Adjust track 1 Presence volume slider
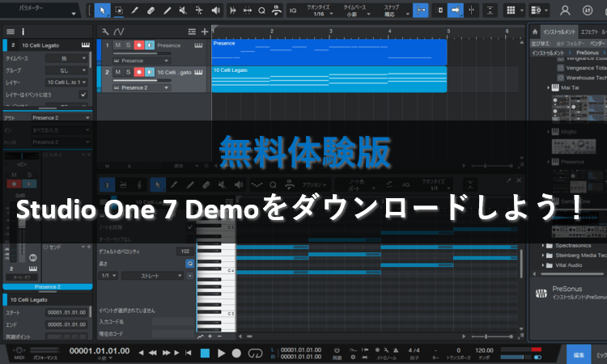607x364 pixels. [x=142, y=53]
